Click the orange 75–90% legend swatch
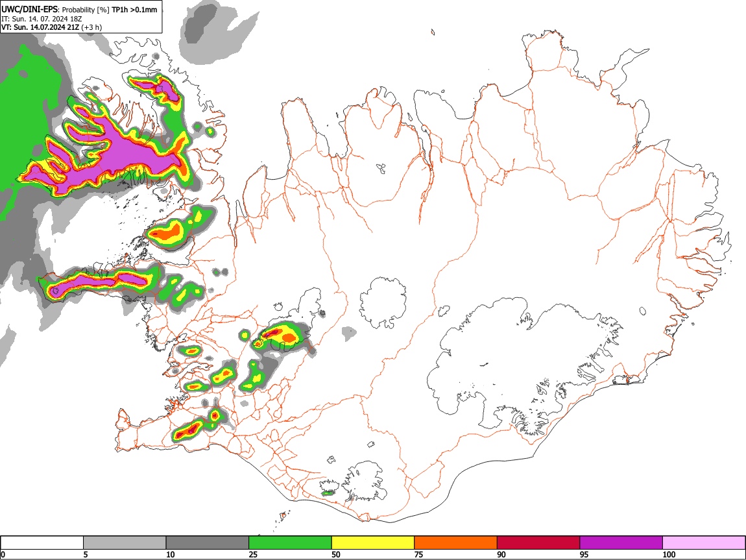Viewport: 746px width, 560px height. pyautogui.click(x=456, y=543)
